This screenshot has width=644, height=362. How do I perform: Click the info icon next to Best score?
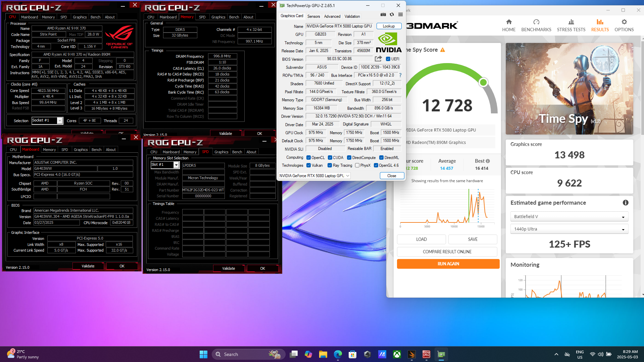click(488, 161)
